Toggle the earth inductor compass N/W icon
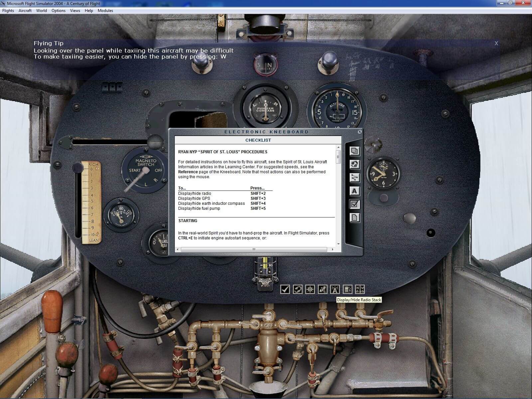This screenshot has width=532, height=399. 360,289
